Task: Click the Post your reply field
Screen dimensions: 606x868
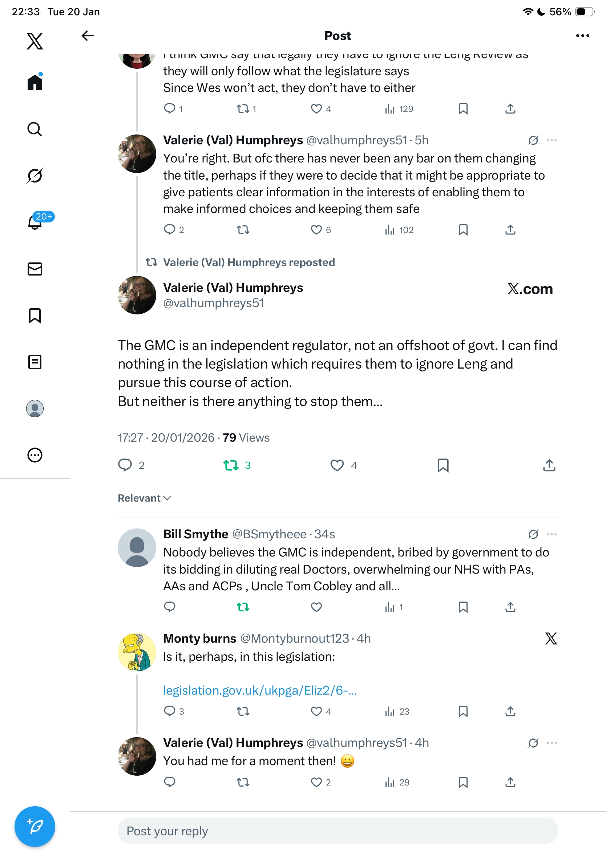Action: (338, 831)
